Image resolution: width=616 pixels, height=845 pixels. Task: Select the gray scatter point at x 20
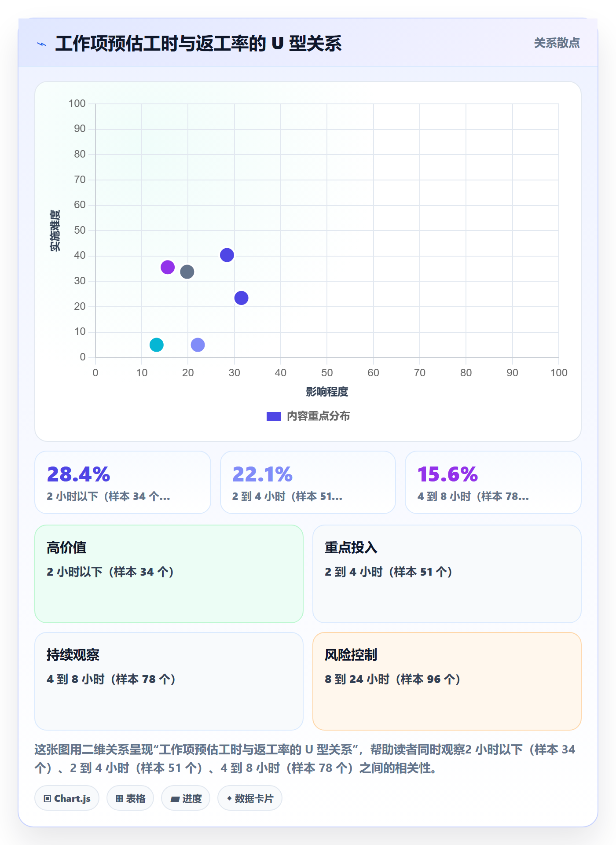coord(187,272)
